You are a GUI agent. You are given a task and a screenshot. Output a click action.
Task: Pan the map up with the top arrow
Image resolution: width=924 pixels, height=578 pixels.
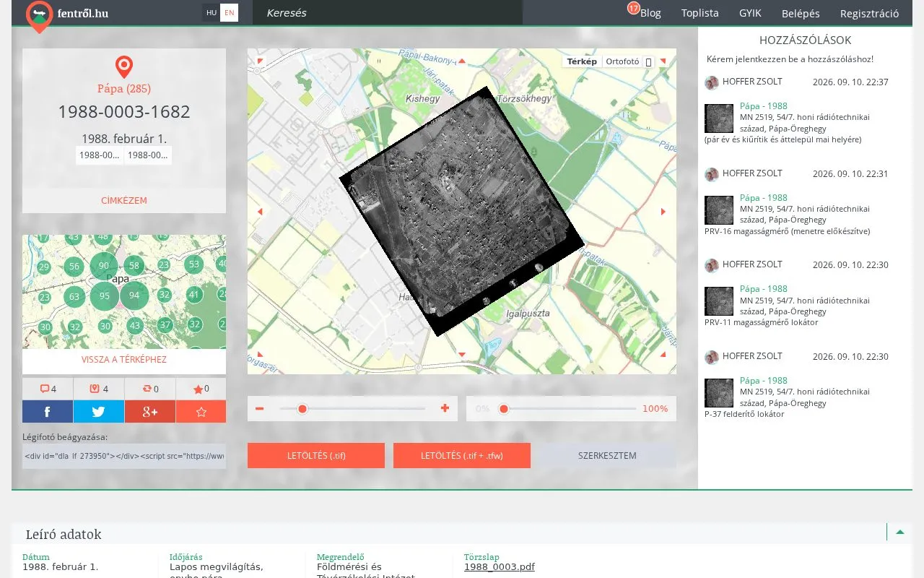click(462, 61)
